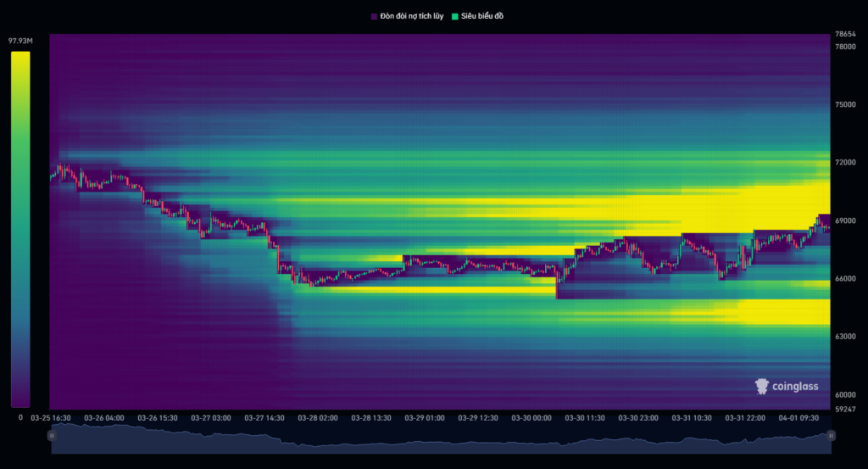Click the purple bottom of the color scale bar
868x469 pixels.
point(20,397)
